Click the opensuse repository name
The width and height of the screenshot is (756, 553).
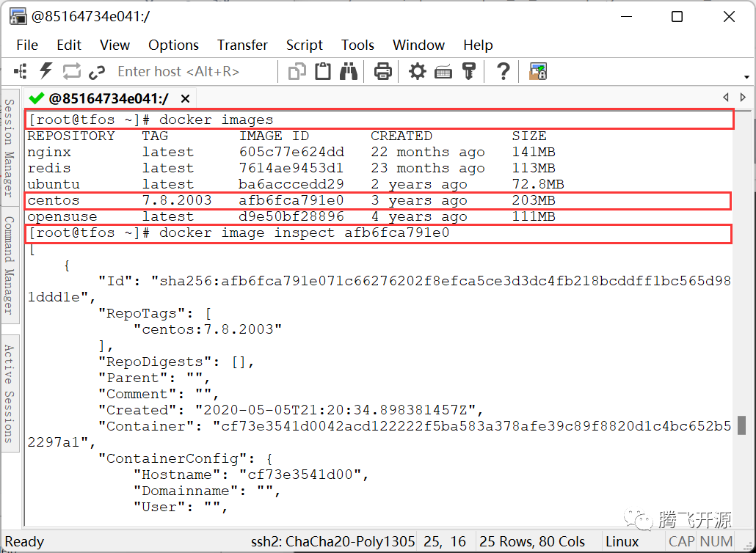[x=62, y=217]
